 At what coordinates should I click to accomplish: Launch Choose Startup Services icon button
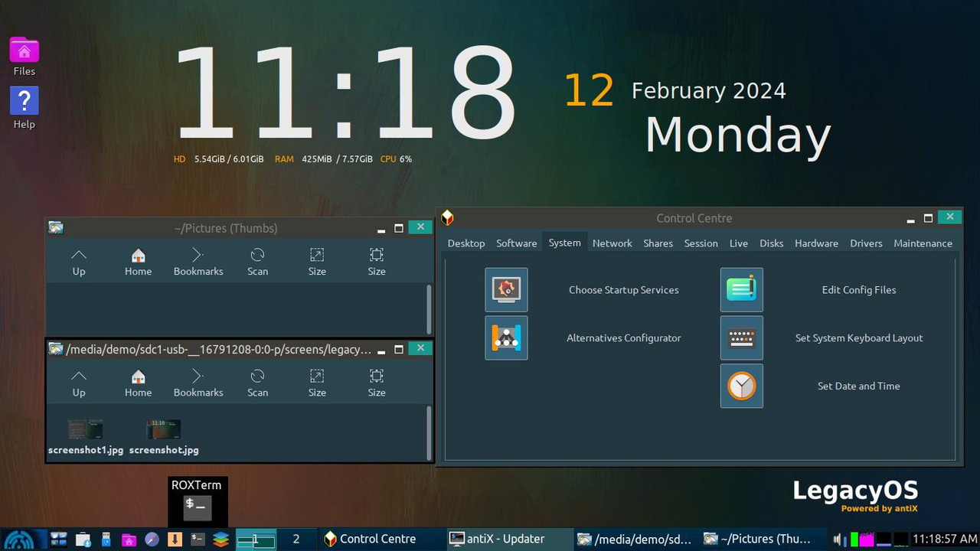point(506,290)
